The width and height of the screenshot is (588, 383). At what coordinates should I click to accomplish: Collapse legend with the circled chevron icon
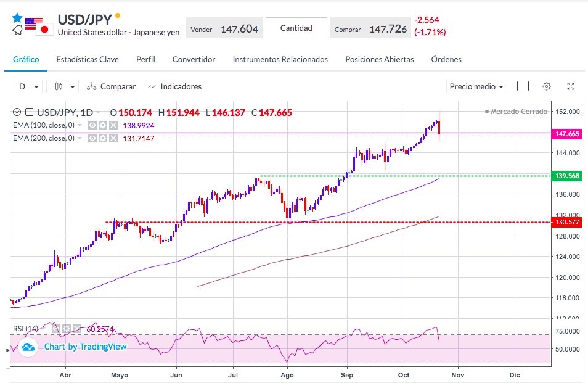click(x=17, y=112)
